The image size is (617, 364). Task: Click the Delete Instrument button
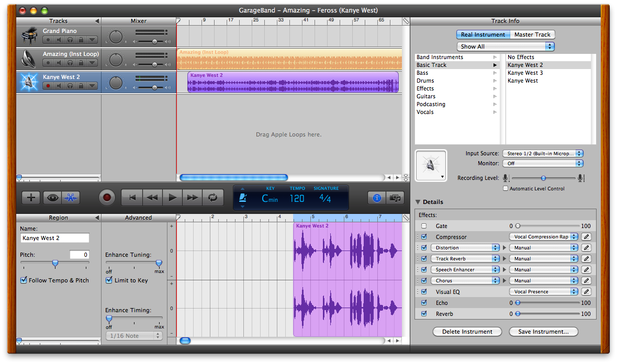point(467,331)
